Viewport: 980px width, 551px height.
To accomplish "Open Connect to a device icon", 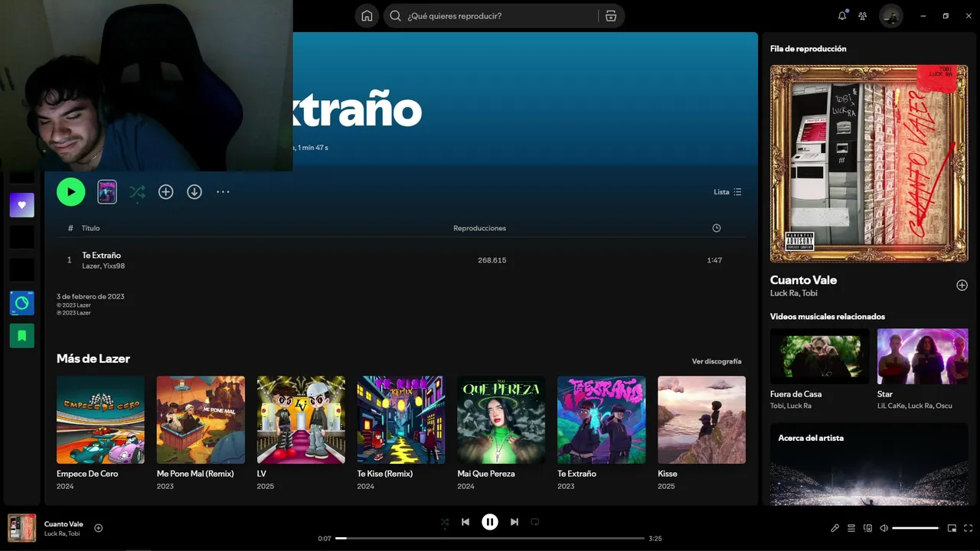I will [x=867, y=528].
